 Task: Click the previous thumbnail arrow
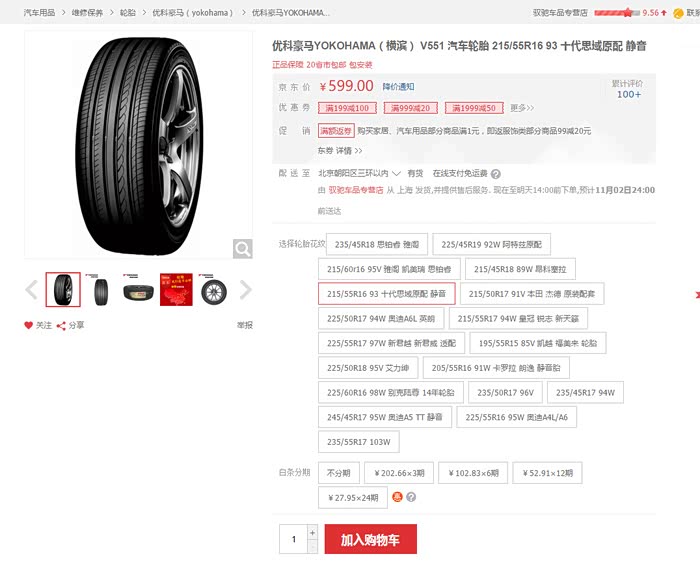point(32,290)
